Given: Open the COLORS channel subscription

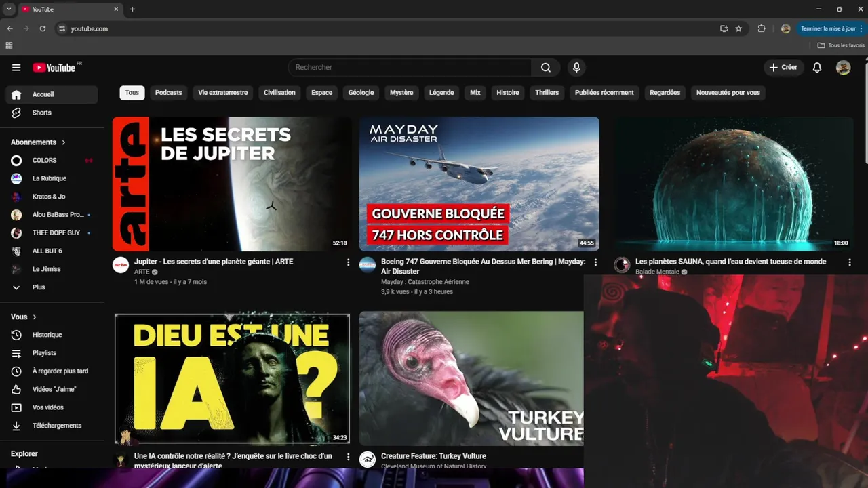Looking at the screenshot, I should (x=52, y=160).
